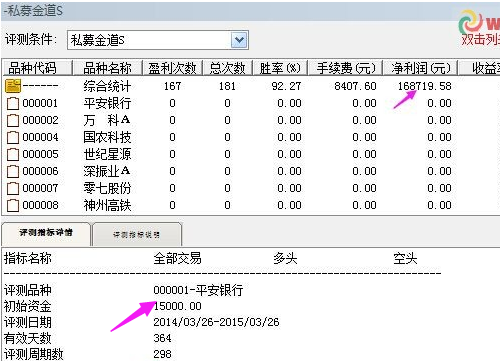The height and width of the screenshot is (361, 500).
Task: Click stock code 000006
Action: pos(40,171)
